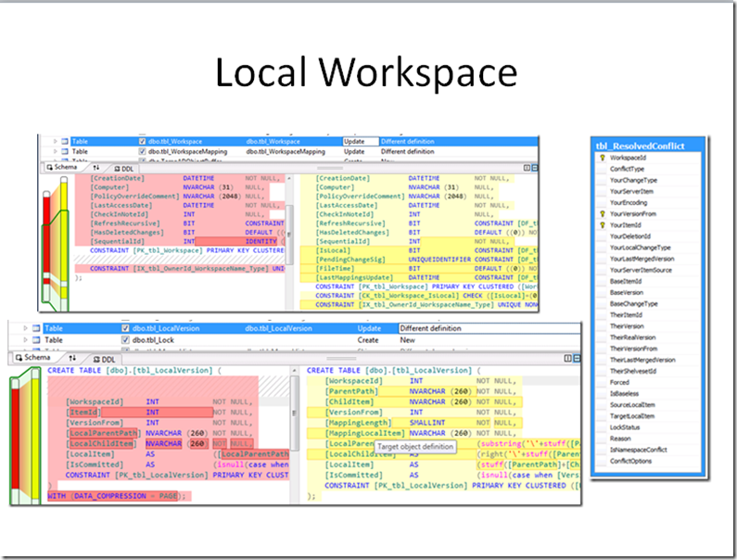Click key icon beside WorkspaceId column

pos(602,158)
